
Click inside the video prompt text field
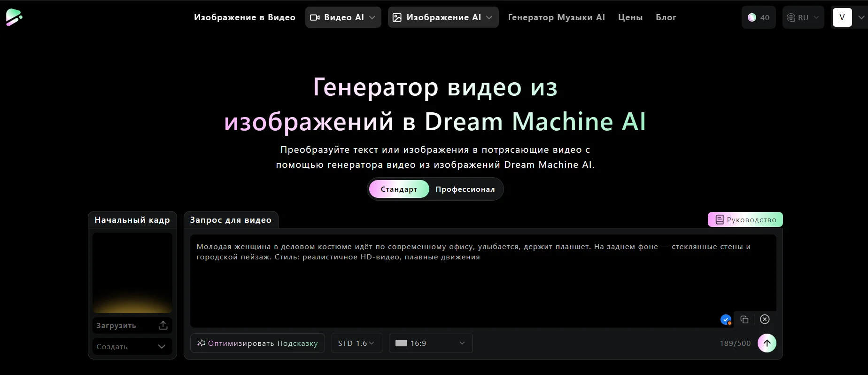[x=483, y=281]
